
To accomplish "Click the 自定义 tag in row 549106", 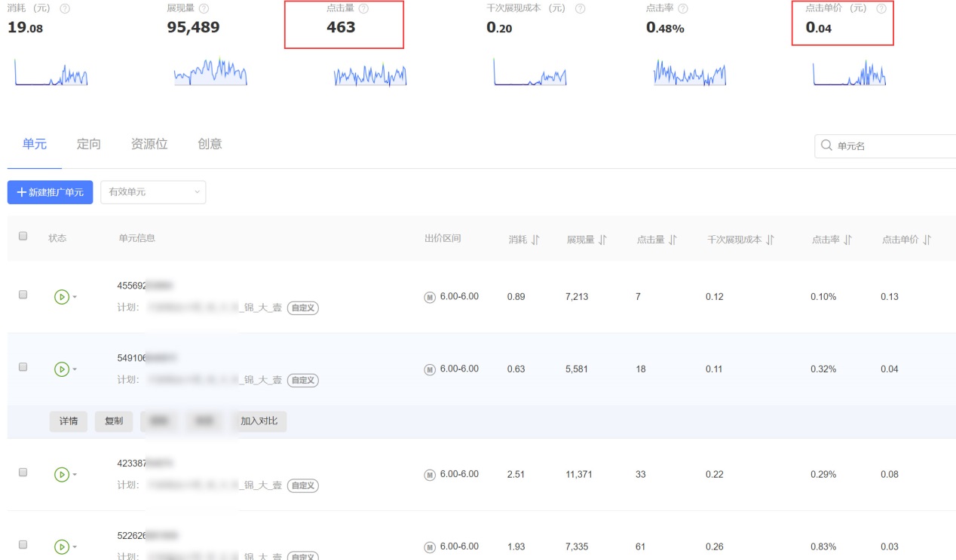I will (x=303, y=381).
